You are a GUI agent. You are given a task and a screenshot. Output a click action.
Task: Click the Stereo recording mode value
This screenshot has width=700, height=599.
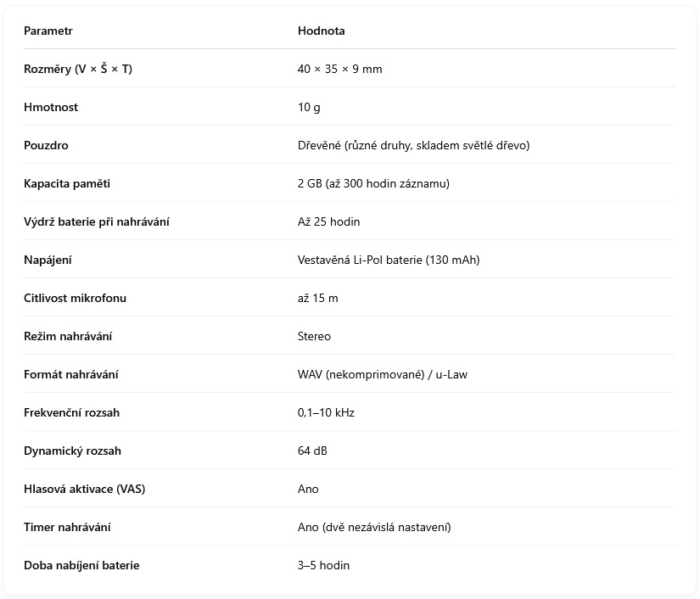(x=314, y=337)
